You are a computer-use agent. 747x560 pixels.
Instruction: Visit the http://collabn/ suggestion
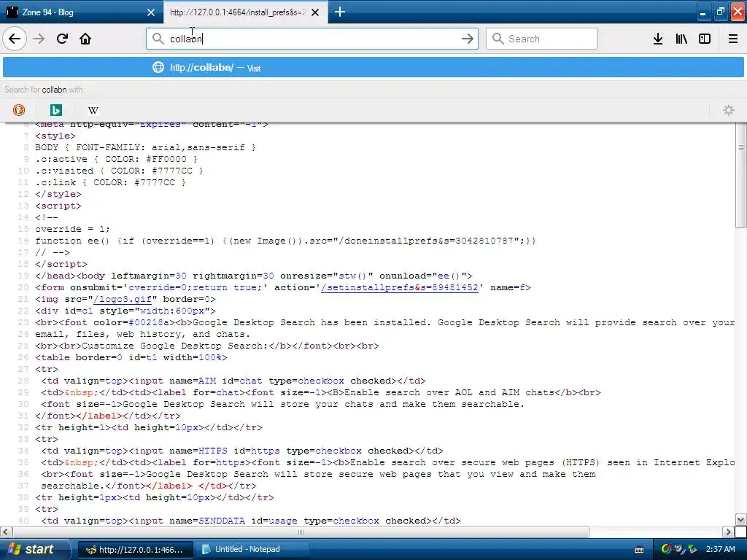pyautogui.click(x=373, y=68)
